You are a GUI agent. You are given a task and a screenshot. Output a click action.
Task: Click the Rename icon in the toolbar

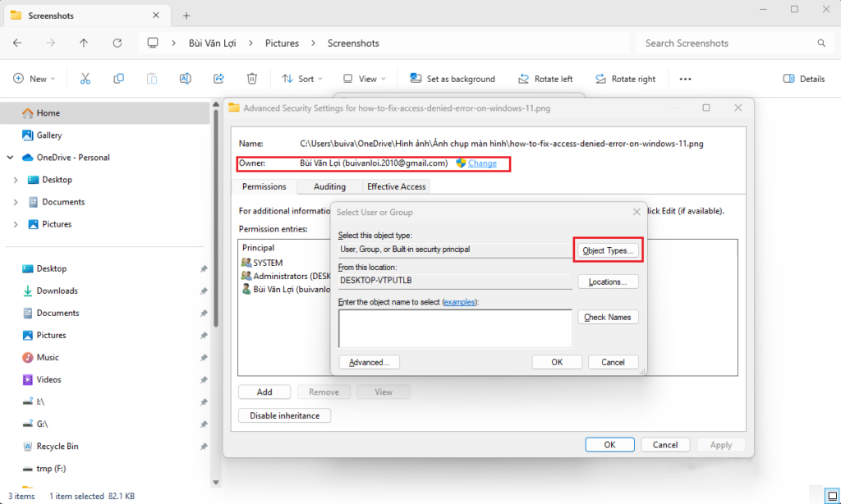(x=185, y=78)
